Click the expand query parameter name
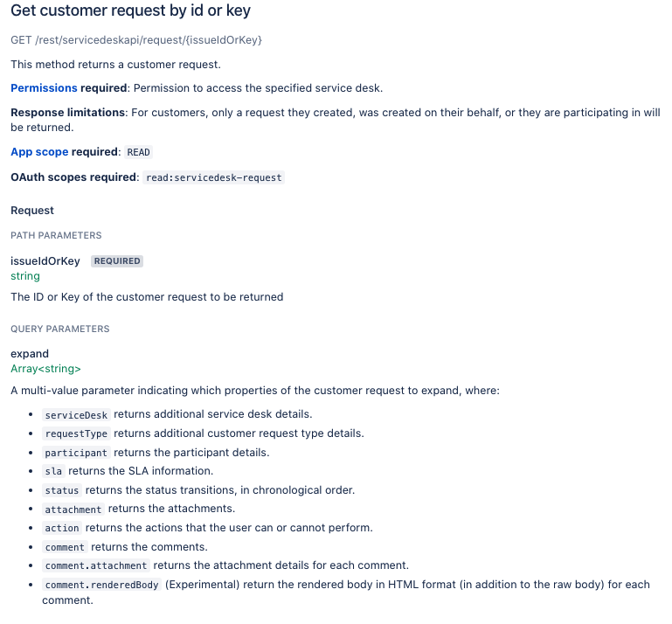672x624 pixels. coord(30,354)
